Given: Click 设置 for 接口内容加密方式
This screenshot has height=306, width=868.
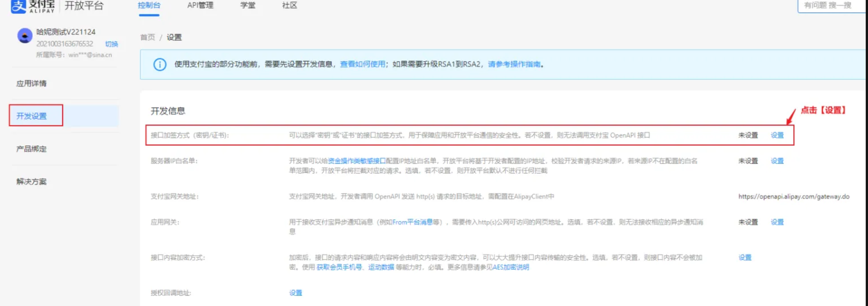Looking at the screenshot, I should tap(745, 258).
